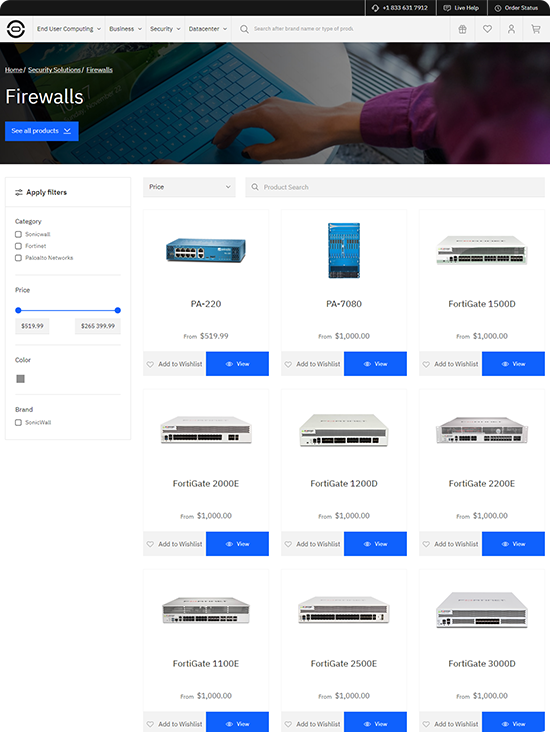Viewport: 550px width, 732px height.
Task: Select the gray color swatch filter
Action: point(21,379)
